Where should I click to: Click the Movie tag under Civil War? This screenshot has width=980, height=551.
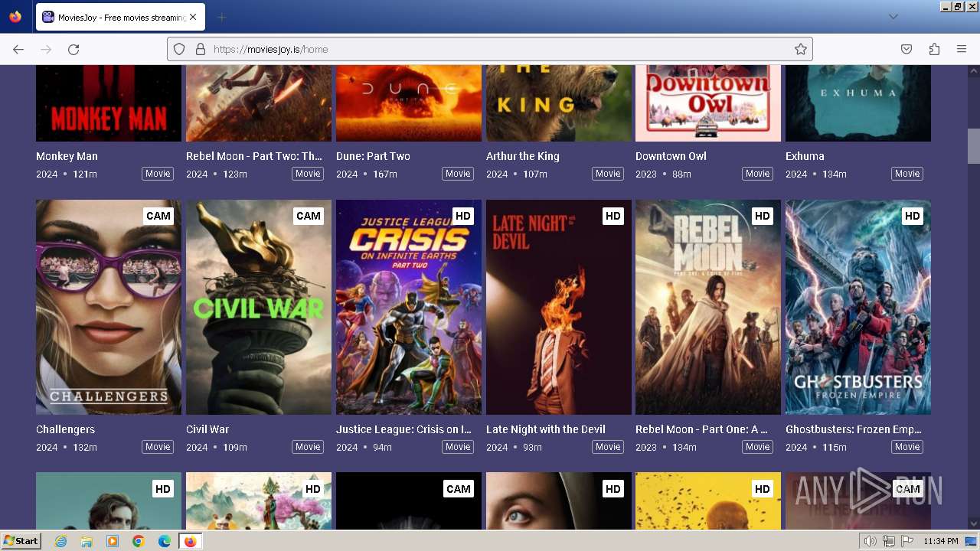point(308,447)
